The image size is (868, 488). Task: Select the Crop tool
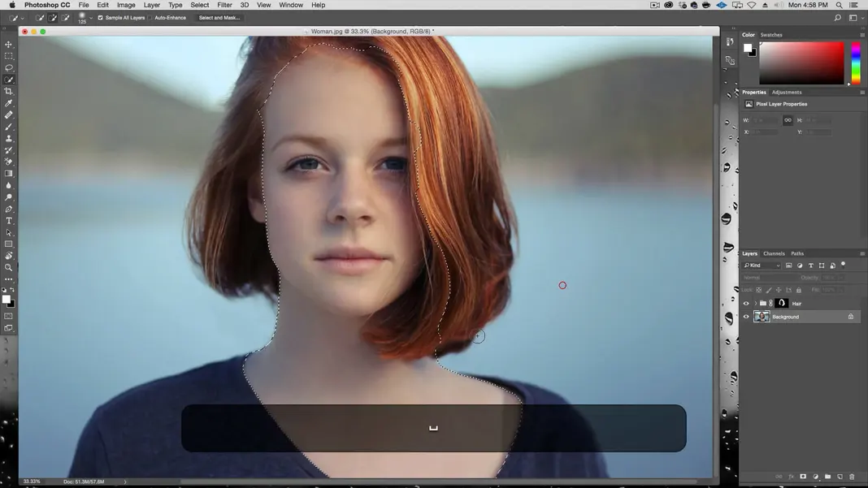(x=8, y=91)
